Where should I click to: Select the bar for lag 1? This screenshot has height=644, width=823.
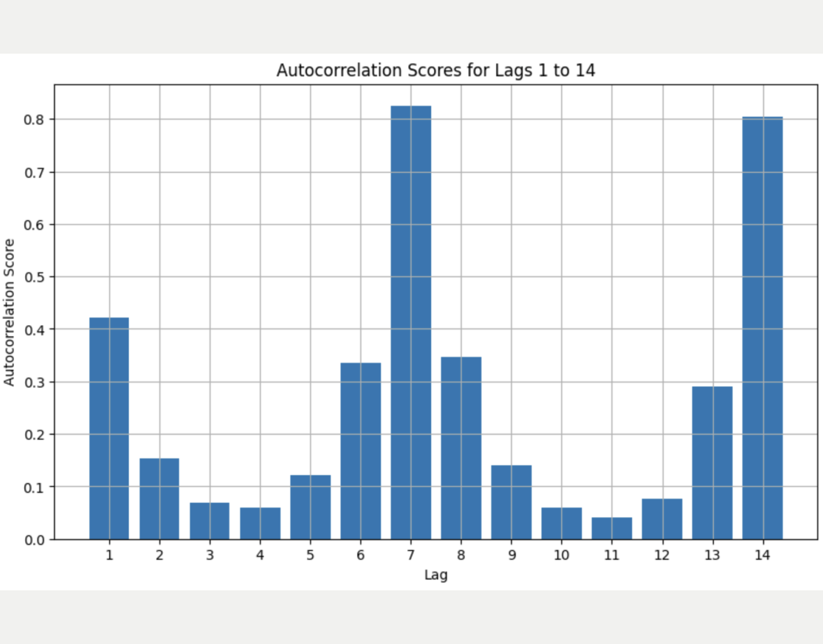[x=109, y=429]
